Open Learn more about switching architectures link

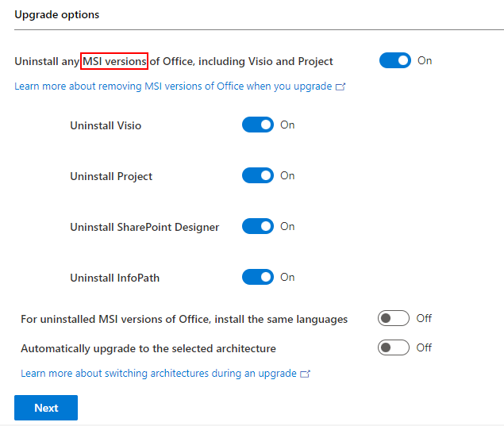point(158,373)
